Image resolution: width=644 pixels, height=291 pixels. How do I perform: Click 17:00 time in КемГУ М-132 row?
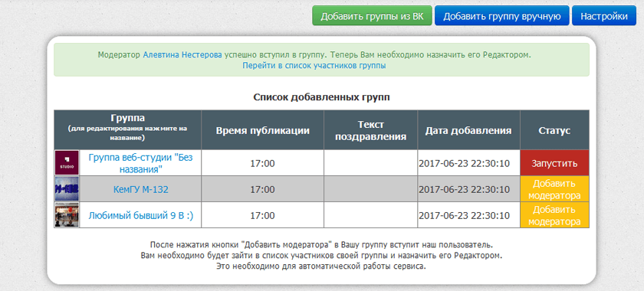click(262, 190)
